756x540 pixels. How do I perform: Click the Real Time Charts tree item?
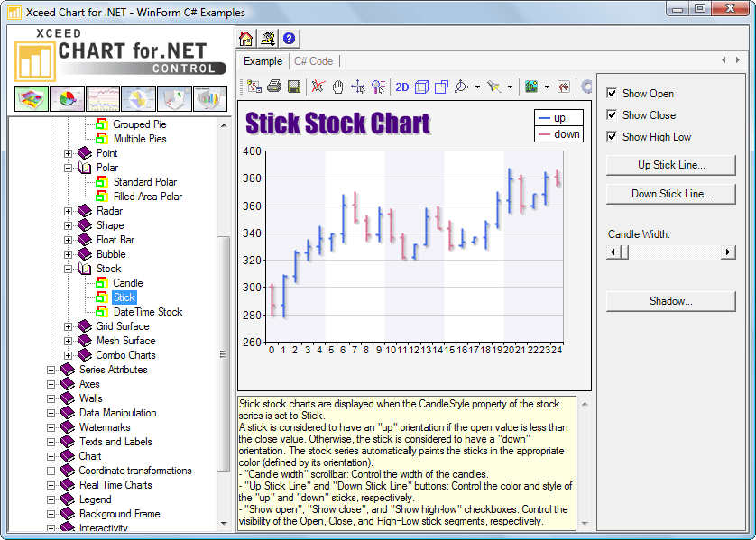point(115,485)
